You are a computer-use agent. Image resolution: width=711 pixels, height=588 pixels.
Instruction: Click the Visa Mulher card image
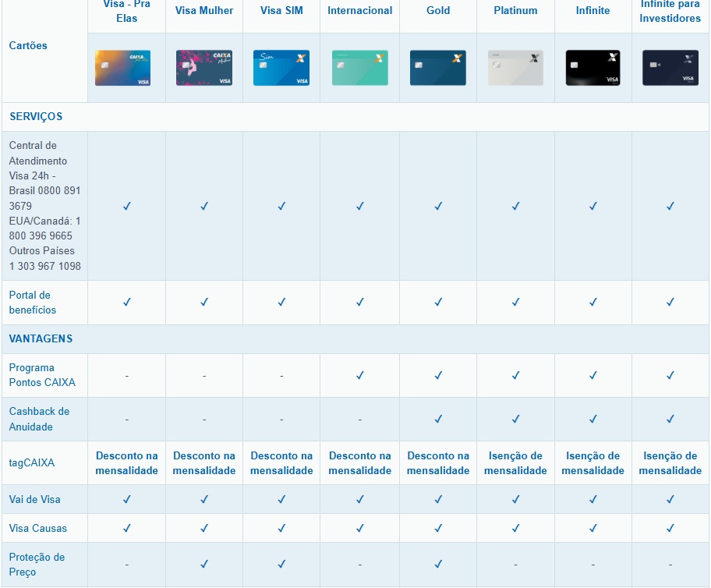pos(204,68)
